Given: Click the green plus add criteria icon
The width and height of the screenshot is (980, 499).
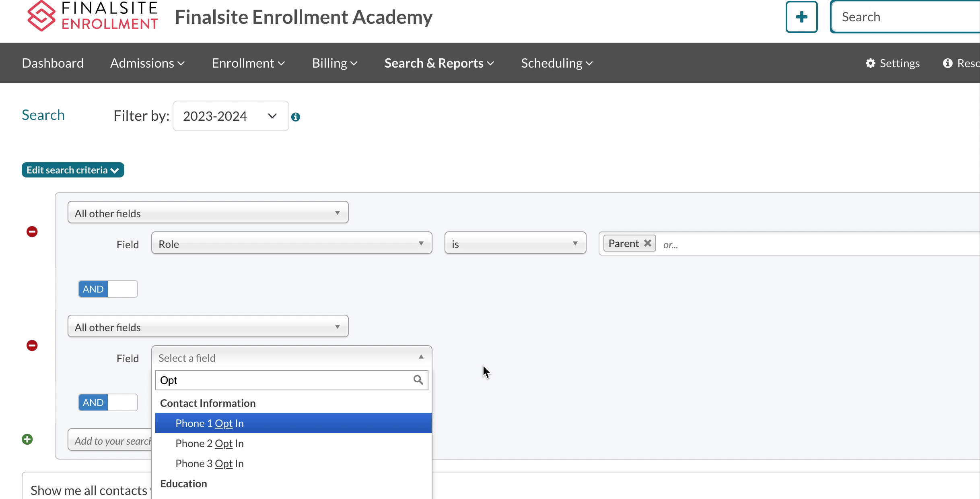Looking at the screenshot, I should click(27, 439).
